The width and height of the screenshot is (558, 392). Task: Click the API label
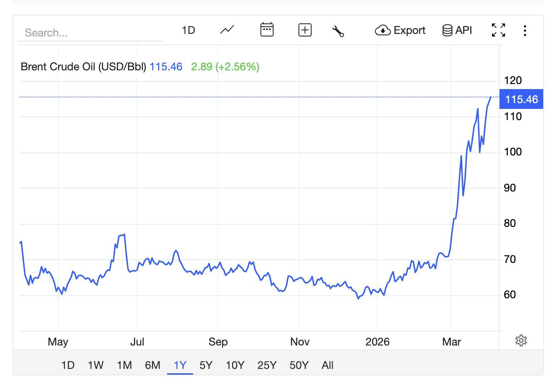464,30
